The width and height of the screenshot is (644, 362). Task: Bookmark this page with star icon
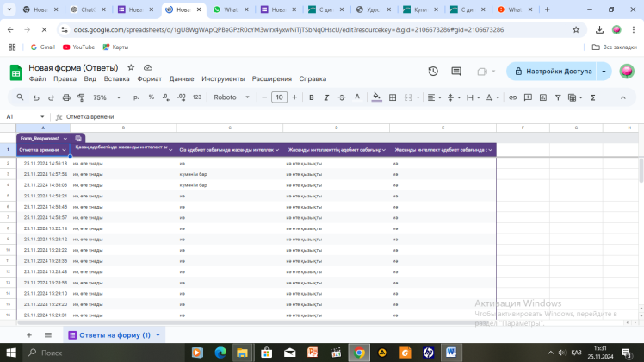[x=576, y=29]
